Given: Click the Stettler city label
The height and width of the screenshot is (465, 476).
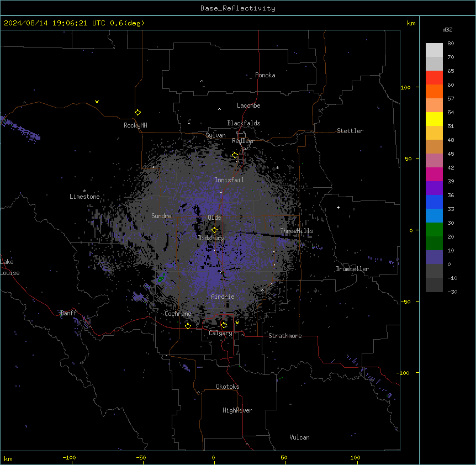Looking at the screenshot, I should pos(350,131).
